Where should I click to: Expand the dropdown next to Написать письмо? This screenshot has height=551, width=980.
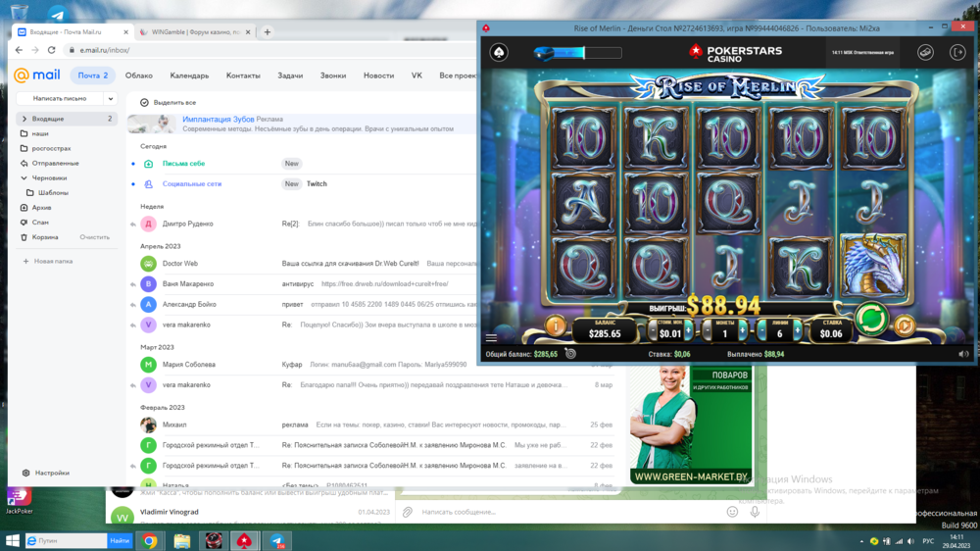click(x=112, y=99)
